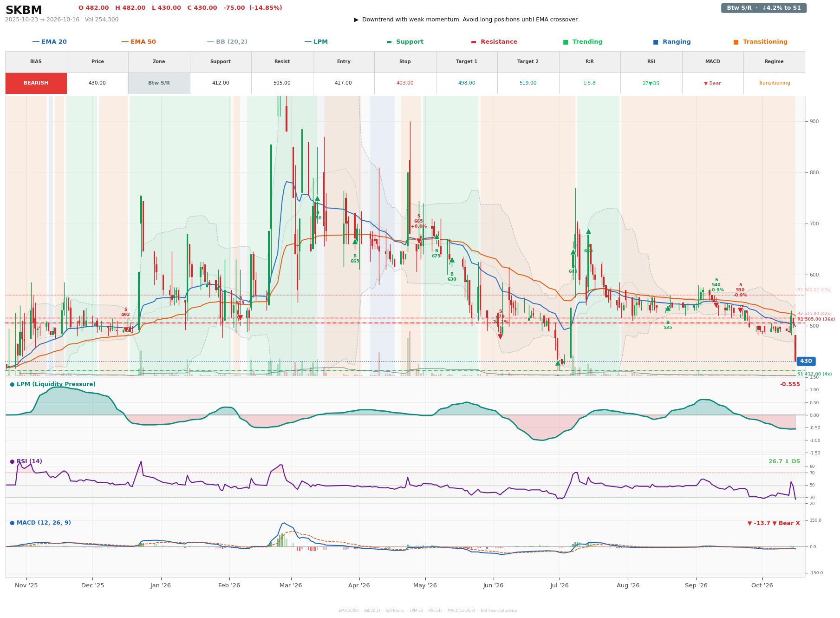This screenshot has width=840, height=618.
Task: Click the Btw S/R 4.2% to S1 badge
Action: (763, 8)
